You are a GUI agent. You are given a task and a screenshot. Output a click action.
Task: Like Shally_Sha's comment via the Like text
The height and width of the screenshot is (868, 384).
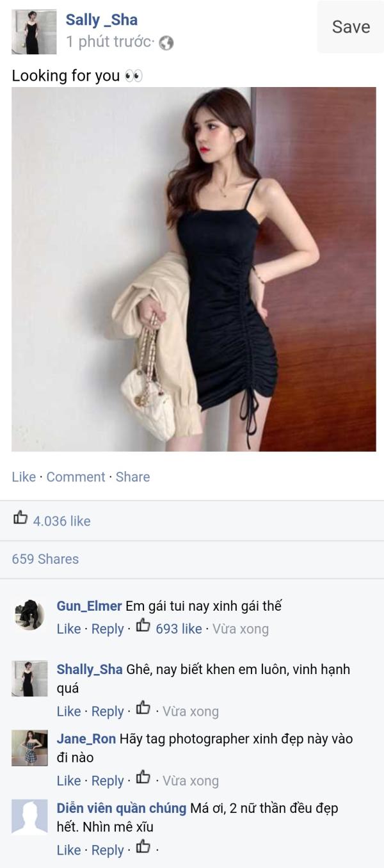click(68, 711)
